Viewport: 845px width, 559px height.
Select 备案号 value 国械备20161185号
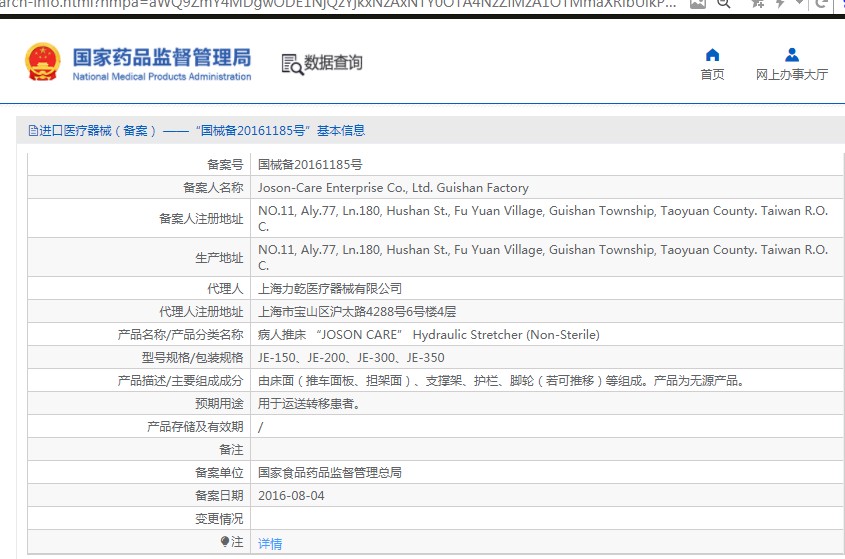click(x=310, y=164)
